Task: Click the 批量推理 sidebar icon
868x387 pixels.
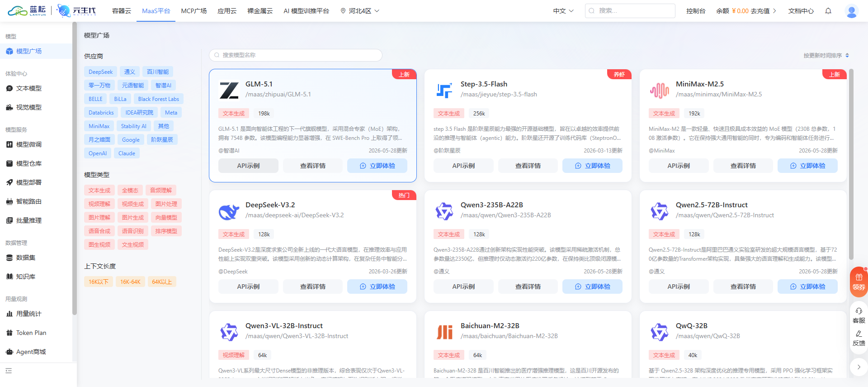Action: click(x=9, y=220)
